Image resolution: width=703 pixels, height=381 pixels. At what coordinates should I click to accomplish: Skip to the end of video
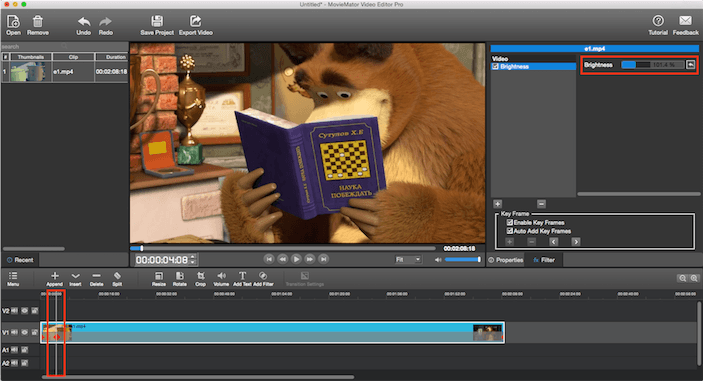[324, 259]
